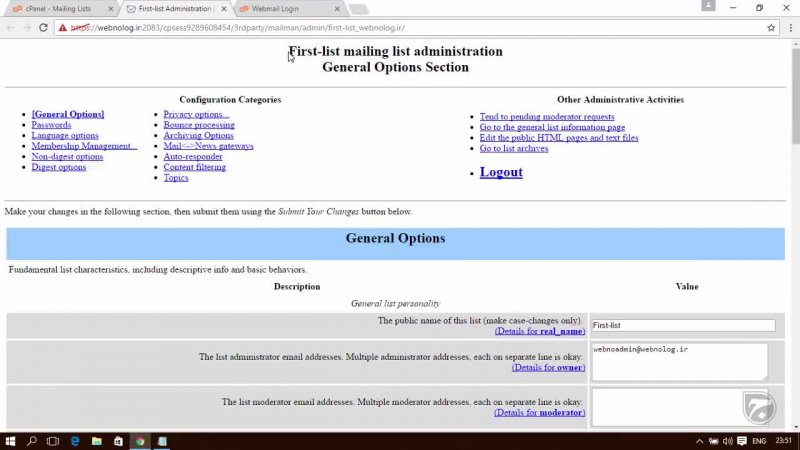Open Privacy options category
Screen dimensions: 800x450
[196, 114]
